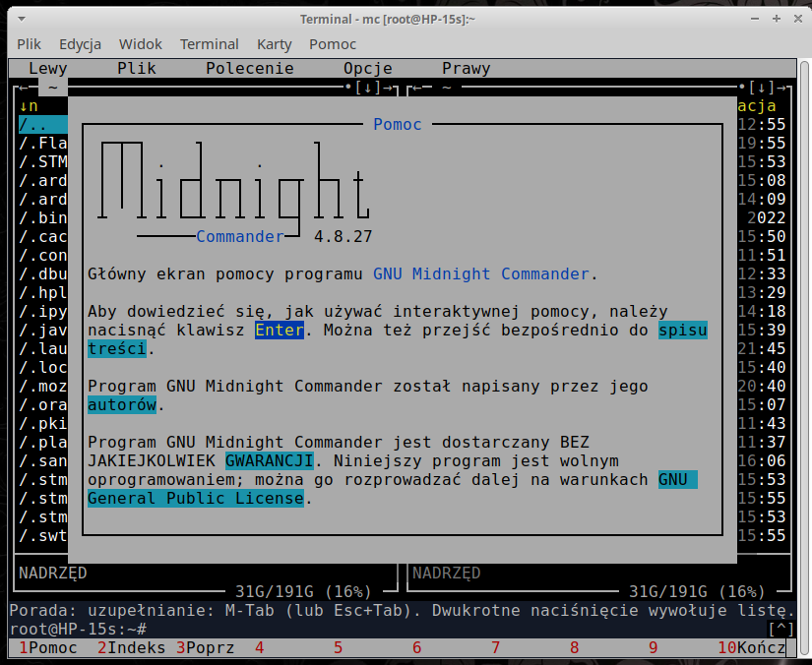
Task: Click the left panel sort indicator ↓n
Action: 29,106
